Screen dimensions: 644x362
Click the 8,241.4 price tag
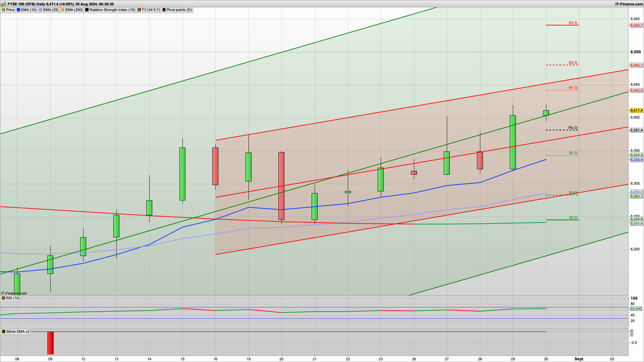point(636,223)
